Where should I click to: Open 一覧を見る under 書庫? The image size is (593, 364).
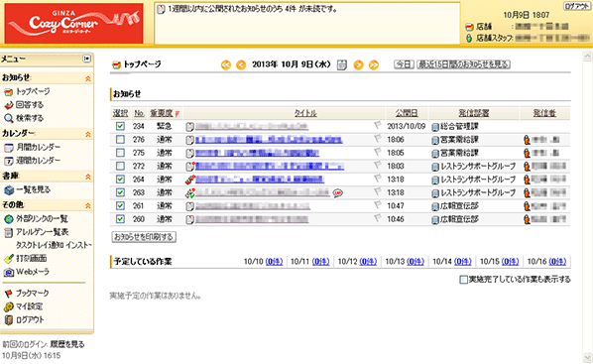[33, 189]
